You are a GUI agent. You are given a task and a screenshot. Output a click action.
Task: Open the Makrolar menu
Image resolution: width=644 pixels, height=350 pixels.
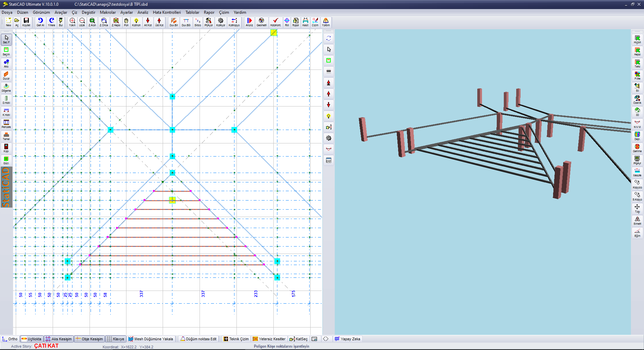[108, 12]
